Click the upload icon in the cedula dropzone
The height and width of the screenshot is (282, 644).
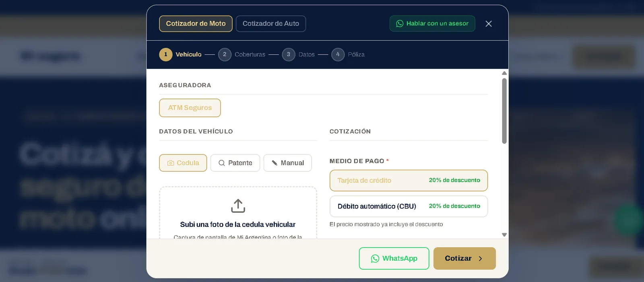[x=238, y=206]
